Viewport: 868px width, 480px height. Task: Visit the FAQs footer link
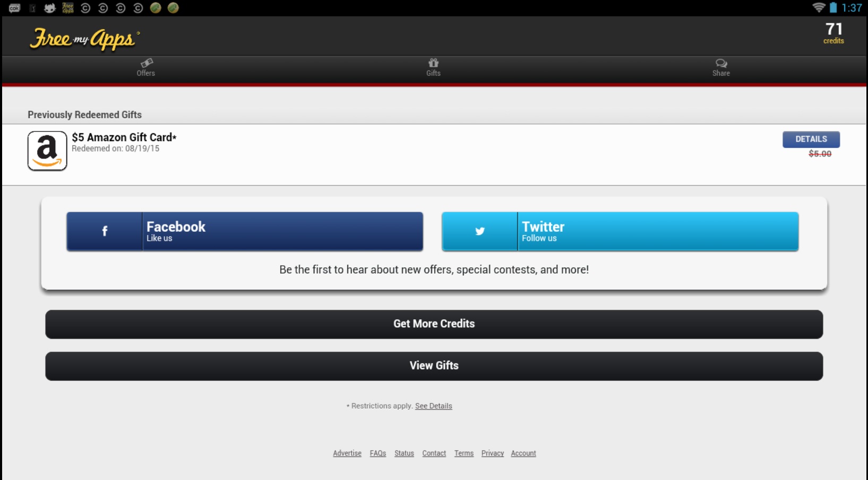coord(378,453)
